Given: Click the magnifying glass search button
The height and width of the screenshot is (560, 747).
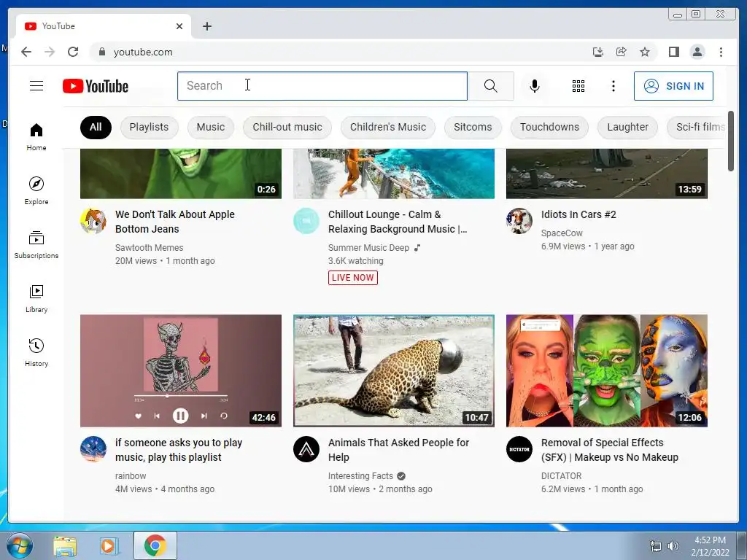Looking at the screenshot, I should 490,86.
